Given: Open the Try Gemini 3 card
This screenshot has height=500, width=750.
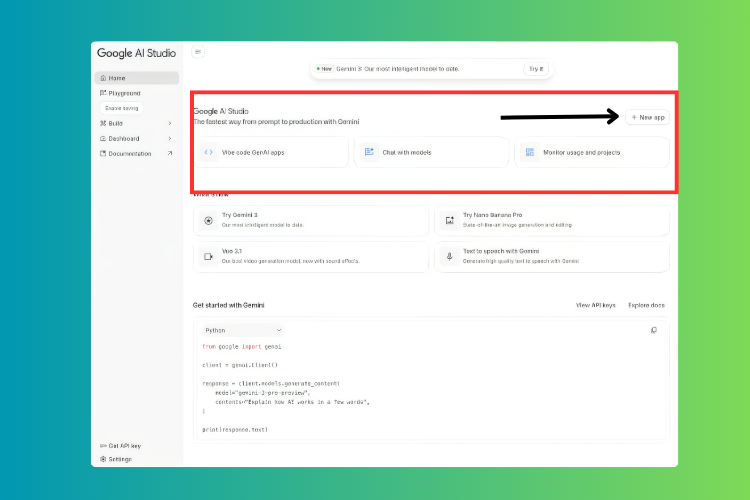Looking at the screenshot, I should click(311, 220).
